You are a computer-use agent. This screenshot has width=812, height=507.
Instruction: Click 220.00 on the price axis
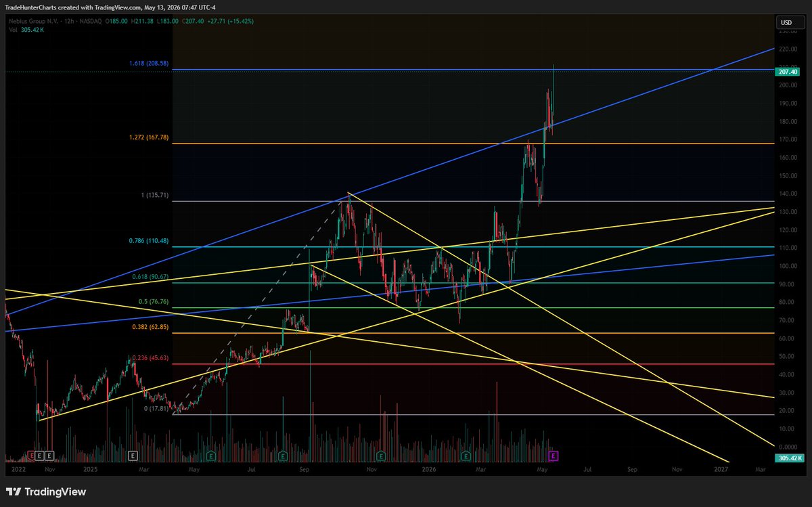pyautogui.click(x=788, y=49)
